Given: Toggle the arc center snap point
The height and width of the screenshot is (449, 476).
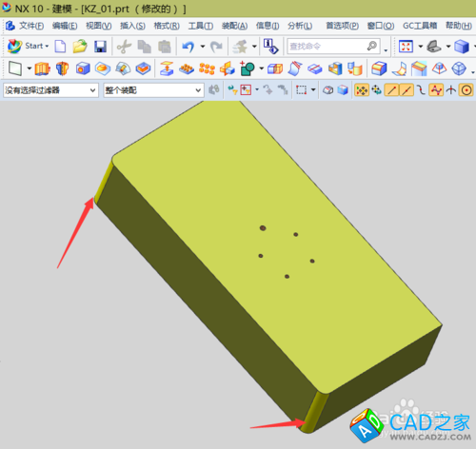Looking at the screenshot, I should 466,90.
